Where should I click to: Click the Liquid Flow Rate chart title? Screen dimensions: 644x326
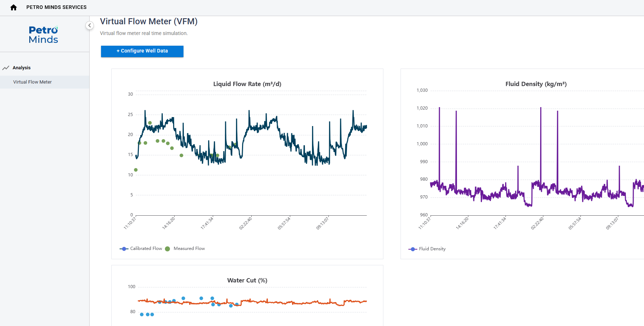247,84
